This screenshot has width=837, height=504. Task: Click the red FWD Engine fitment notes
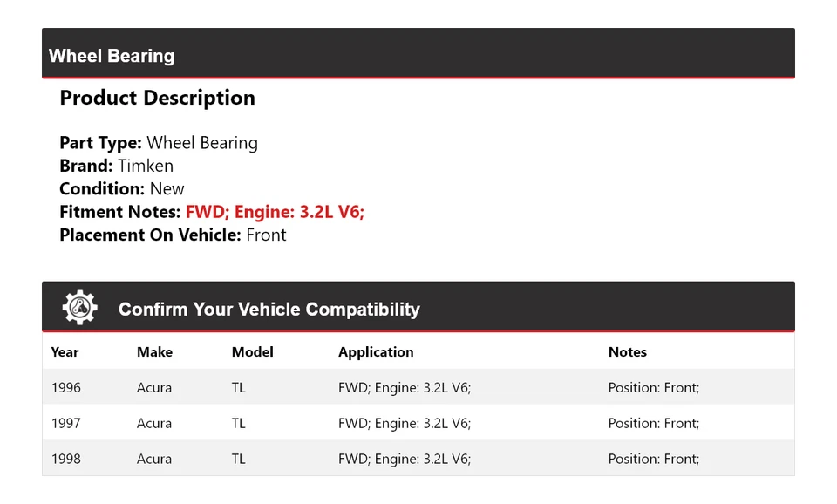tap(275, 212)
